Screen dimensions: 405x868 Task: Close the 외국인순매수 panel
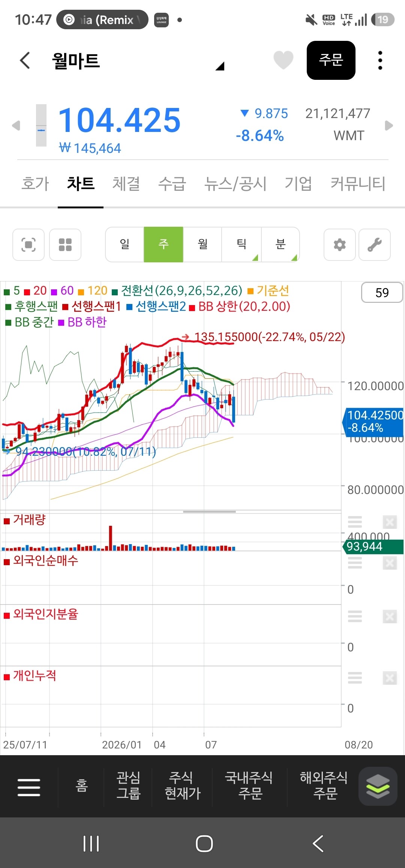point(390,563)
